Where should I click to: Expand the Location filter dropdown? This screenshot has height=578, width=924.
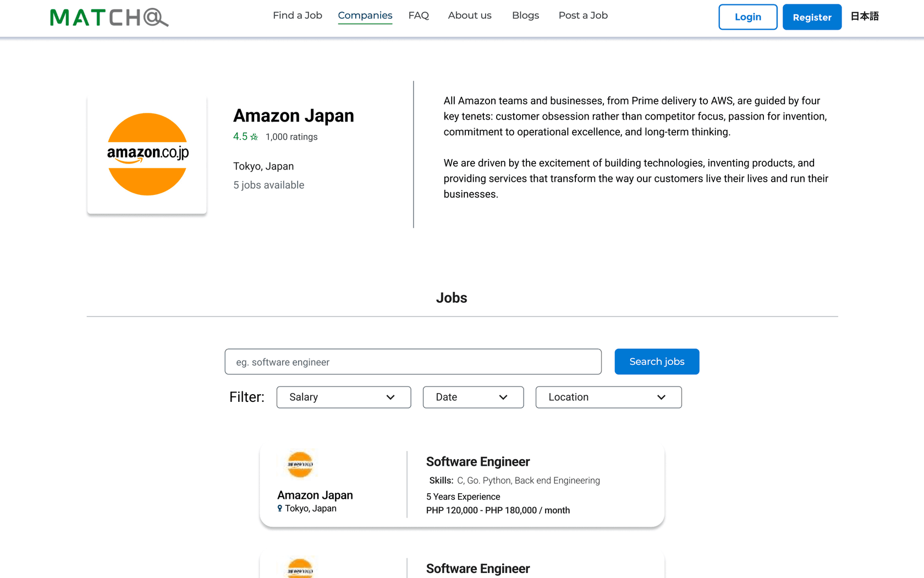pos(608,397)
